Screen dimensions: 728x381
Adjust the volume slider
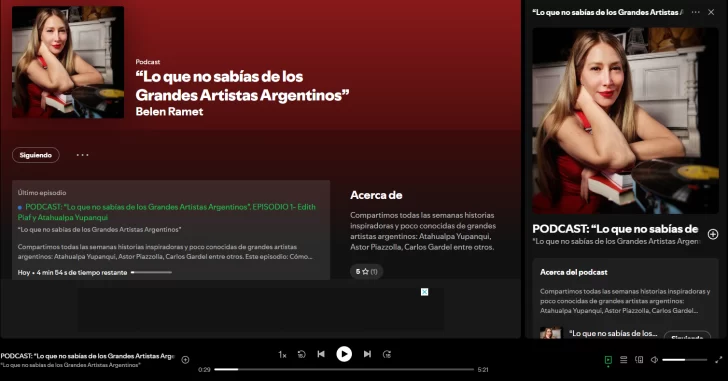684,360
